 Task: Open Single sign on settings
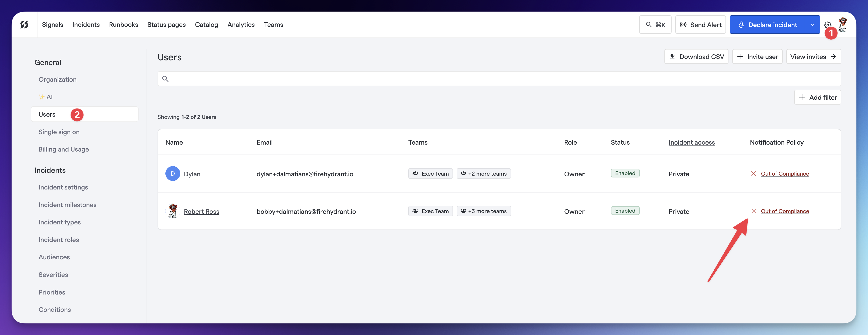[59, 132]
